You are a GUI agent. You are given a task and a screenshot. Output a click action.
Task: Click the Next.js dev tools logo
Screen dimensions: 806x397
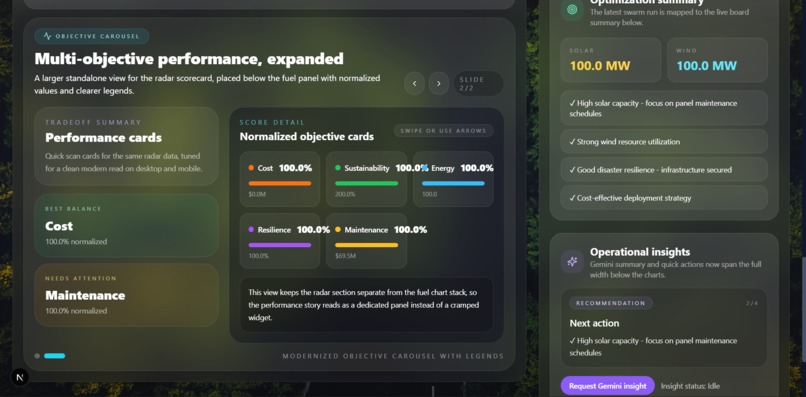[20, 377]
